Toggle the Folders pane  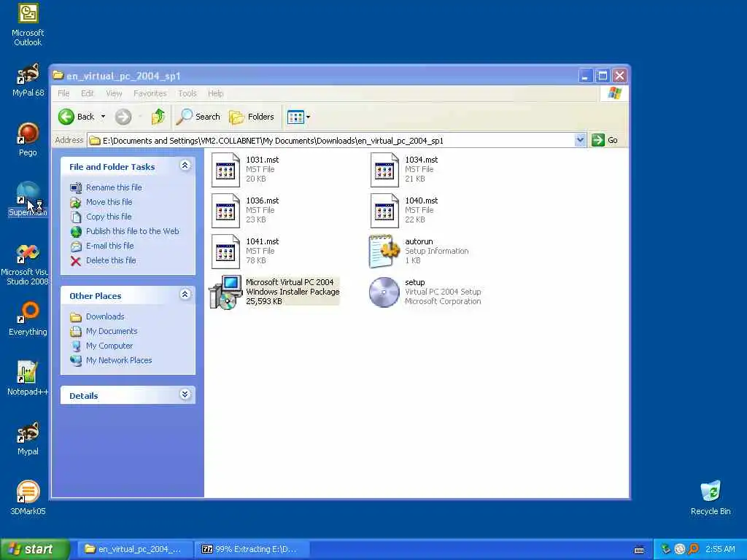(x=252, y=117)
